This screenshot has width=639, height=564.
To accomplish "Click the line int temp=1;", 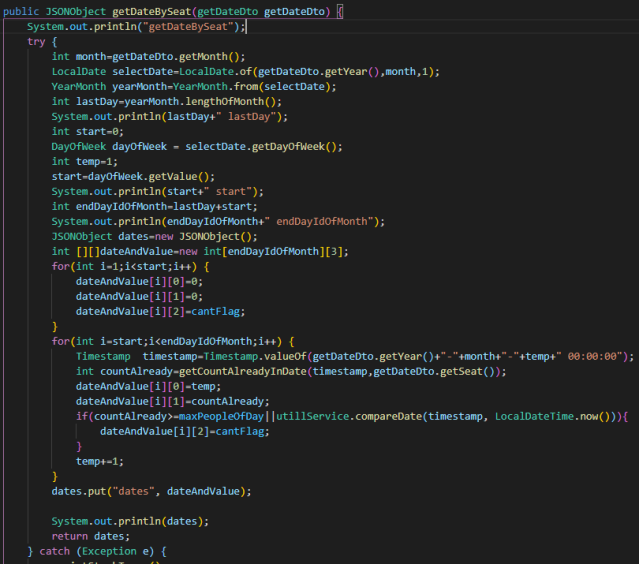I will tap(84, 162).
